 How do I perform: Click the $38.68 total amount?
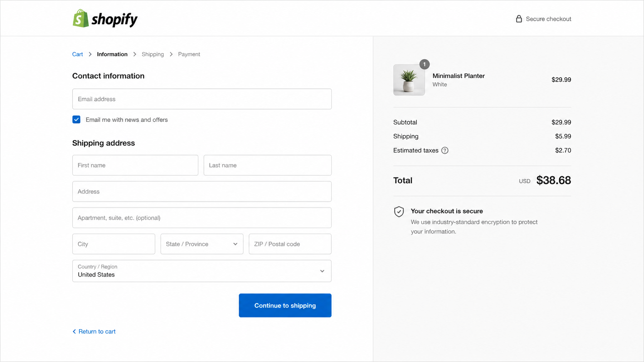553,180
